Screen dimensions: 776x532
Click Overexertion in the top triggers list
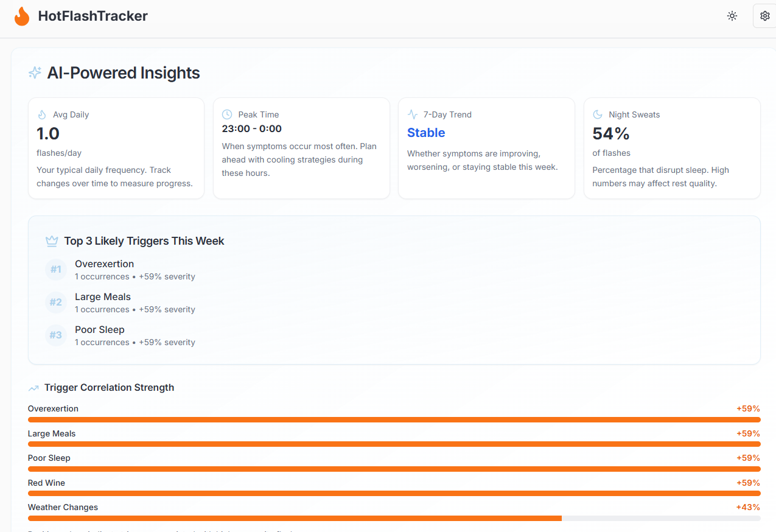(104, 264)
